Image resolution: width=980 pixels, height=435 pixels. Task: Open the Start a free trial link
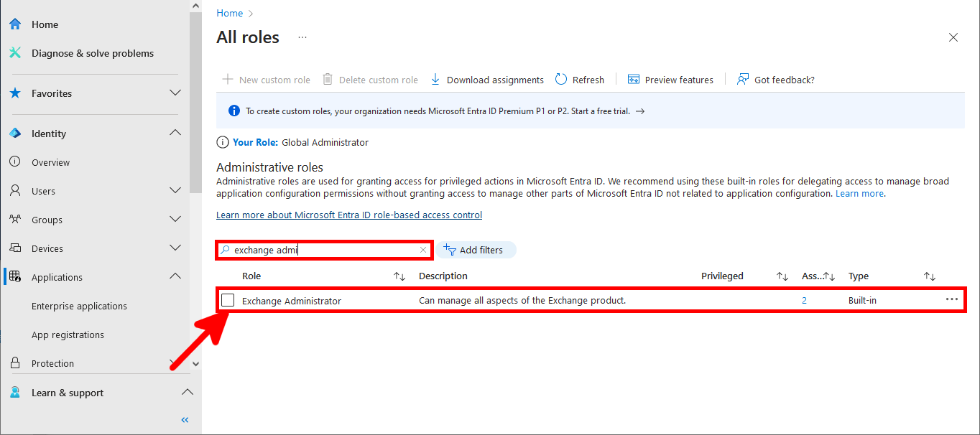click(x=600, y=111)
